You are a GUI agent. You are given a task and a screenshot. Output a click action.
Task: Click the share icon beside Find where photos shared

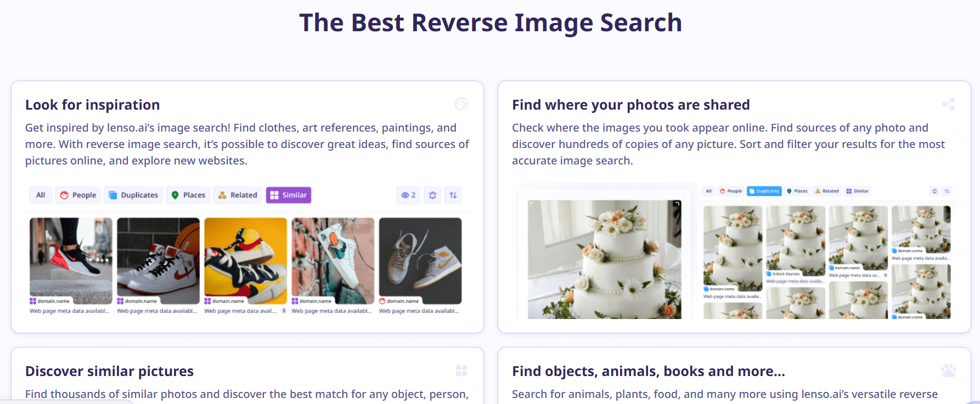(948, 104)
